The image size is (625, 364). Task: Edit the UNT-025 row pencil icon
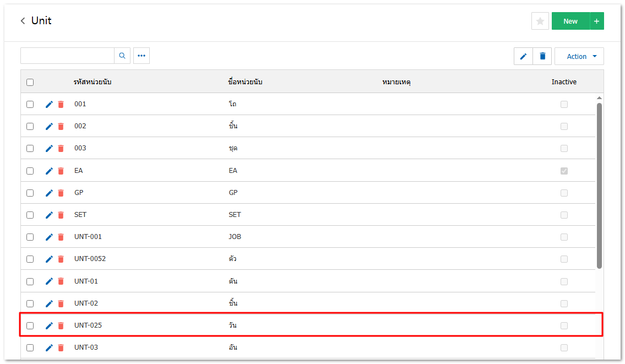pos(49,325)
